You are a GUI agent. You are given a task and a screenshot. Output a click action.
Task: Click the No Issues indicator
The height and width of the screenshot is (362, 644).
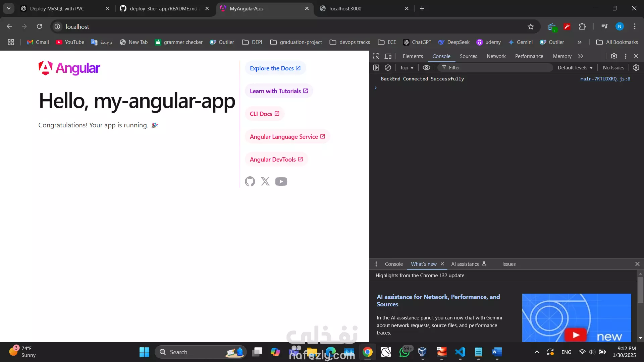[613, 68]
